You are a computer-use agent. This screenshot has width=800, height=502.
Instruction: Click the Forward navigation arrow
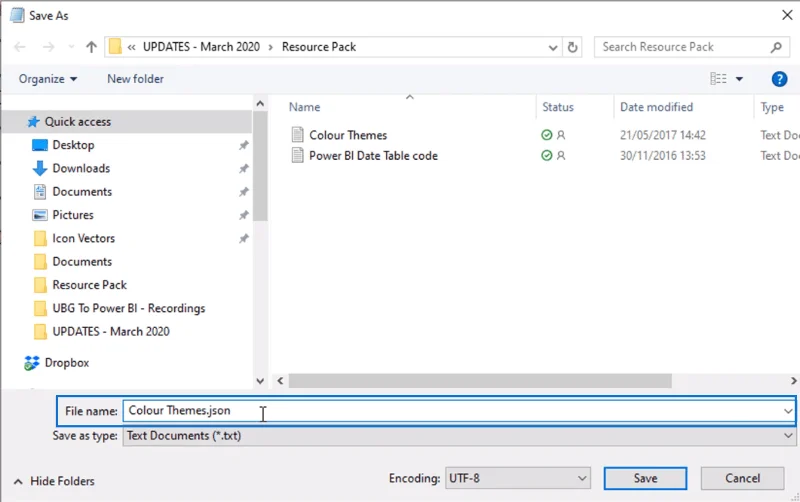point(48,47)
